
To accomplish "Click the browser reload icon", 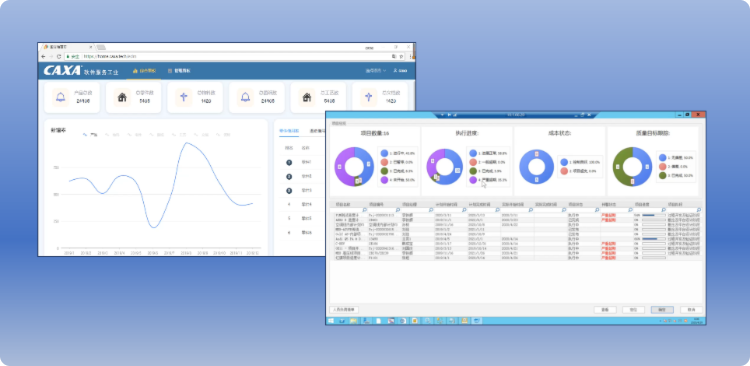I will 59,56.
